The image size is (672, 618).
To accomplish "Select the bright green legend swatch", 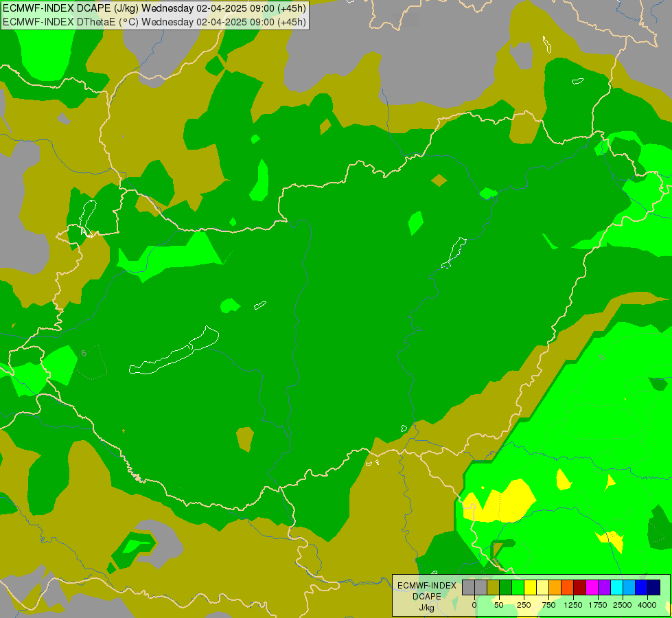I will point(518,588).
